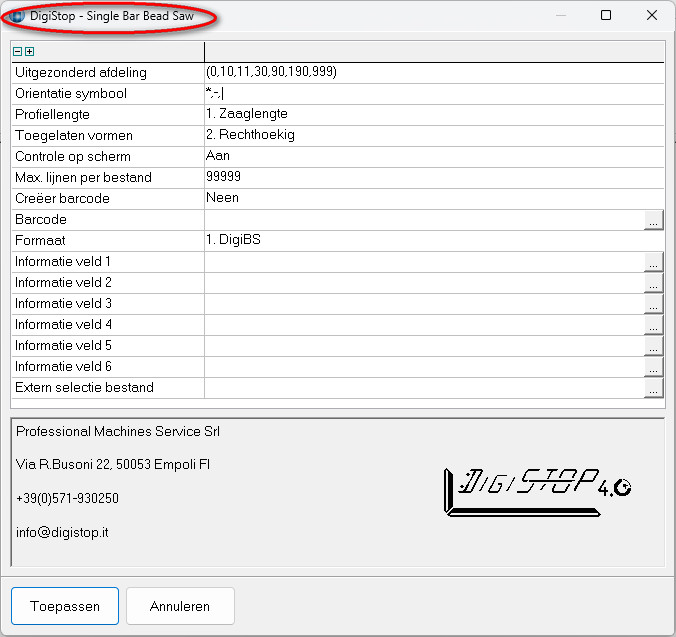The image size is (676, 637).
Task: Select the Controle op scherm label
Action: [x=73, y=156]
